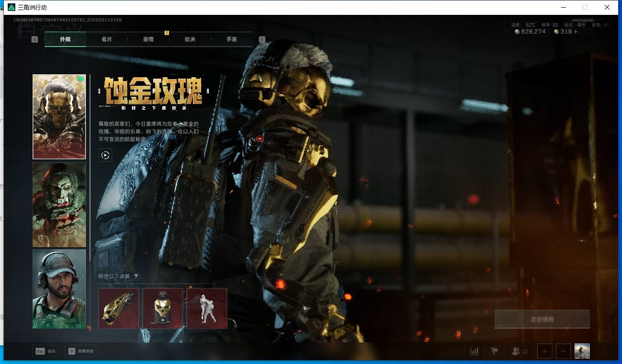Select the gold skull mask operator skin
This screenshot has height=364, width=622.
59,117
